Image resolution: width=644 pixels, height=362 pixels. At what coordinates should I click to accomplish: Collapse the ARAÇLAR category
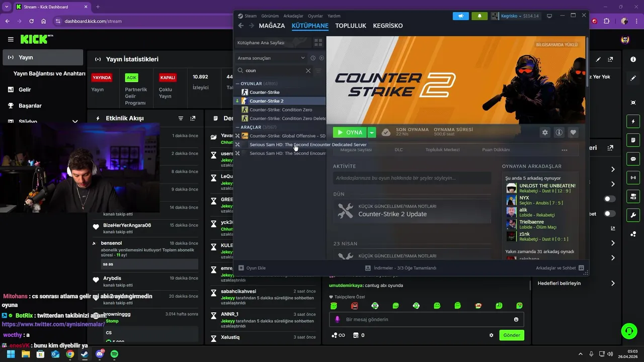point(237,127)
